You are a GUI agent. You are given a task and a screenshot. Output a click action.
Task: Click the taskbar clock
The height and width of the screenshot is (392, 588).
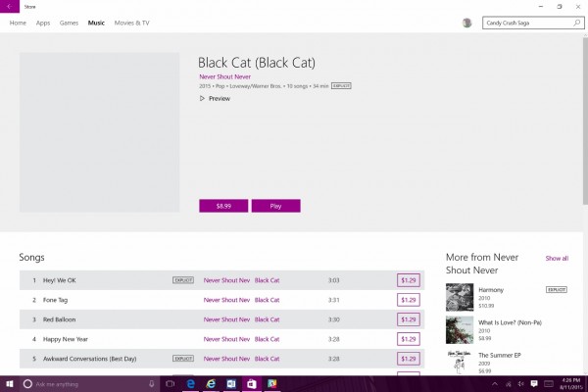tap(571, 384)
